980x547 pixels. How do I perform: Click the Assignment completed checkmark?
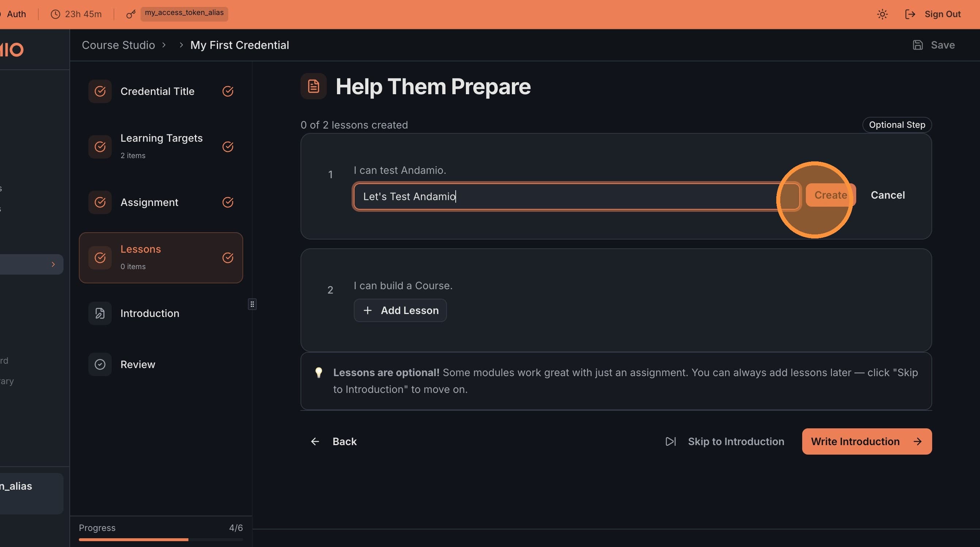point(227,202)
